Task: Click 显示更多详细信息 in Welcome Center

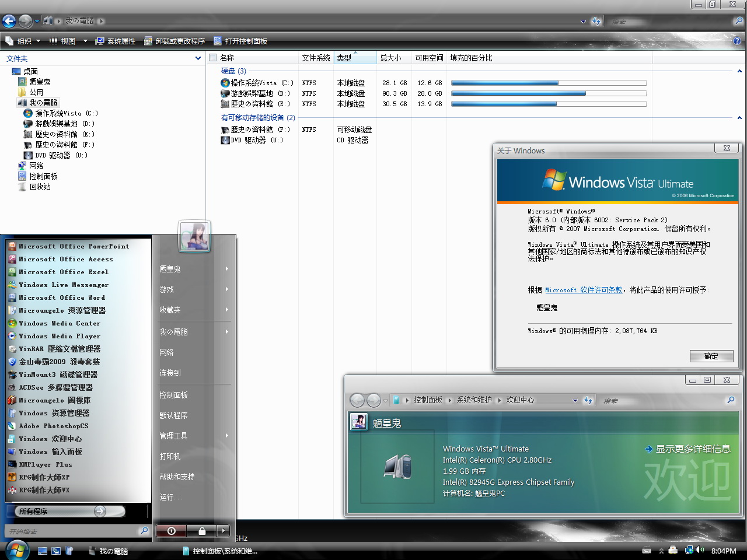Action: coord(687,449)
